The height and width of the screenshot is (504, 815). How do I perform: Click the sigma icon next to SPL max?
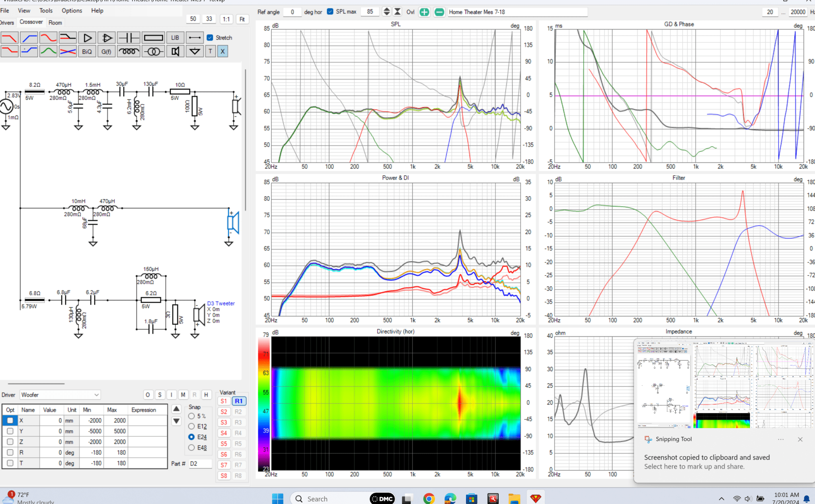tap(398, 12)
